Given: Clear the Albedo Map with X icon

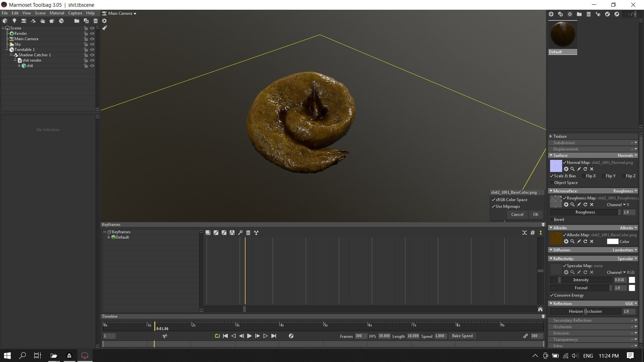Looking at the screenshot, I should click(592, 242).
